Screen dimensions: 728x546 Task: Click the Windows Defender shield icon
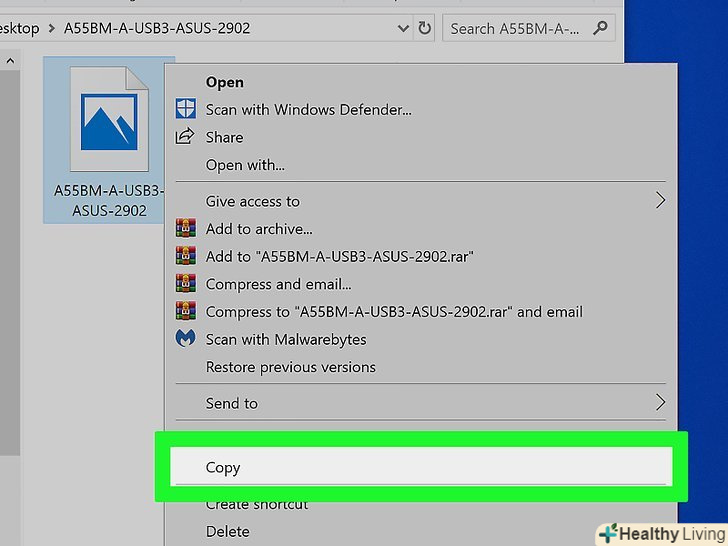click(x=186, y=109)
